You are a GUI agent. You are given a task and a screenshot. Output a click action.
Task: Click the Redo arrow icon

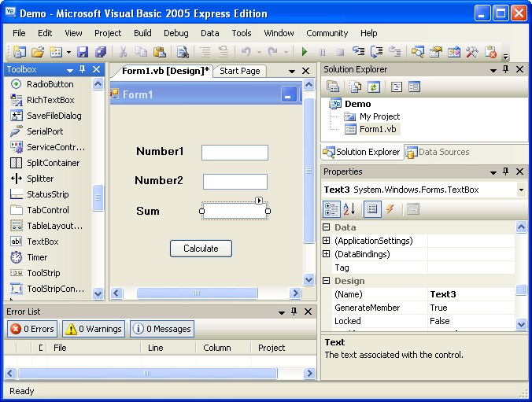click(x=272, y=52)
